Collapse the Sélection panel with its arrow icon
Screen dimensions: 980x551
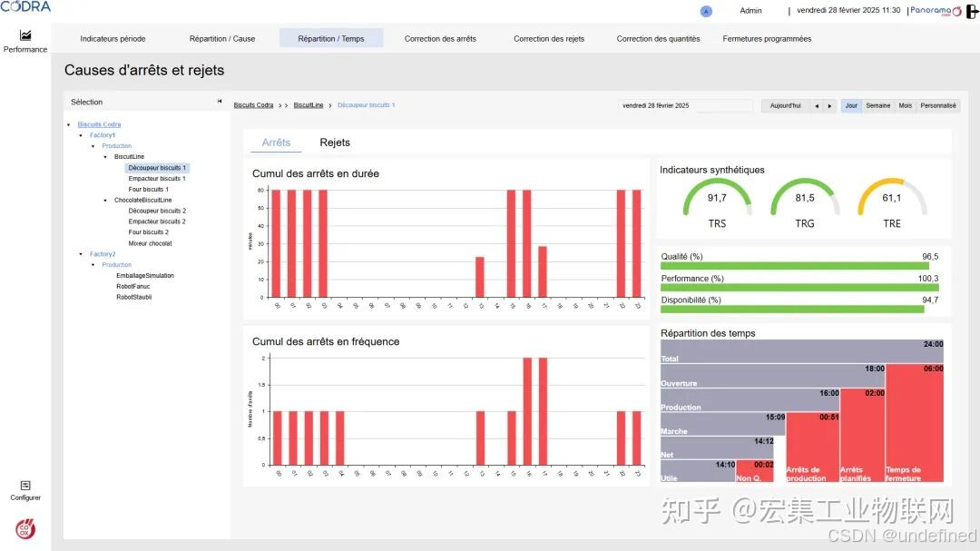coord(220,102)
